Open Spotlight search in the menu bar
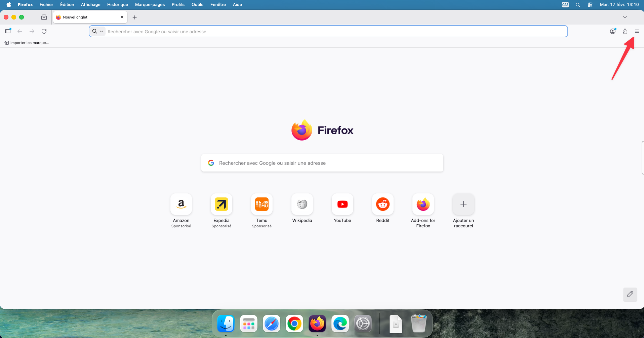644x338 pixels. click(x=578, y=5)
